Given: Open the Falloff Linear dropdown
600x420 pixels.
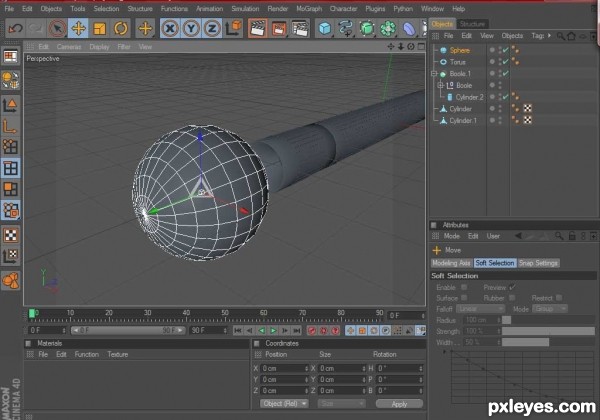Looking at the screenshot, I should pyautogui.click(x=480, y=309).
